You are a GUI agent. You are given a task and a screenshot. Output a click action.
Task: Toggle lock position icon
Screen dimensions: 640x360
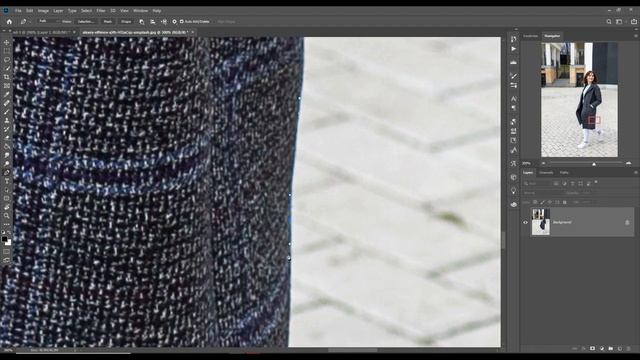pos(550,202)
